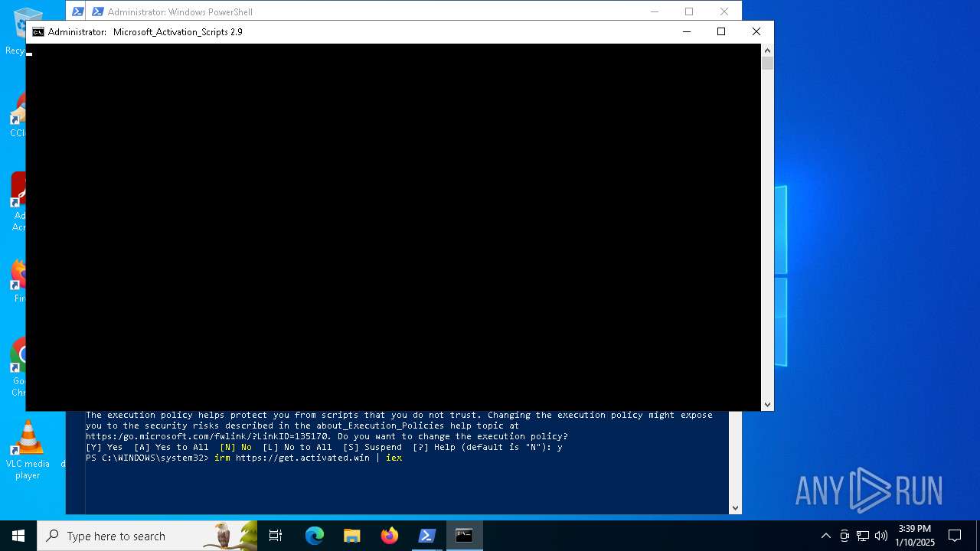
Task: Open File Explorer from the taskbar
Action: (352, 536)
